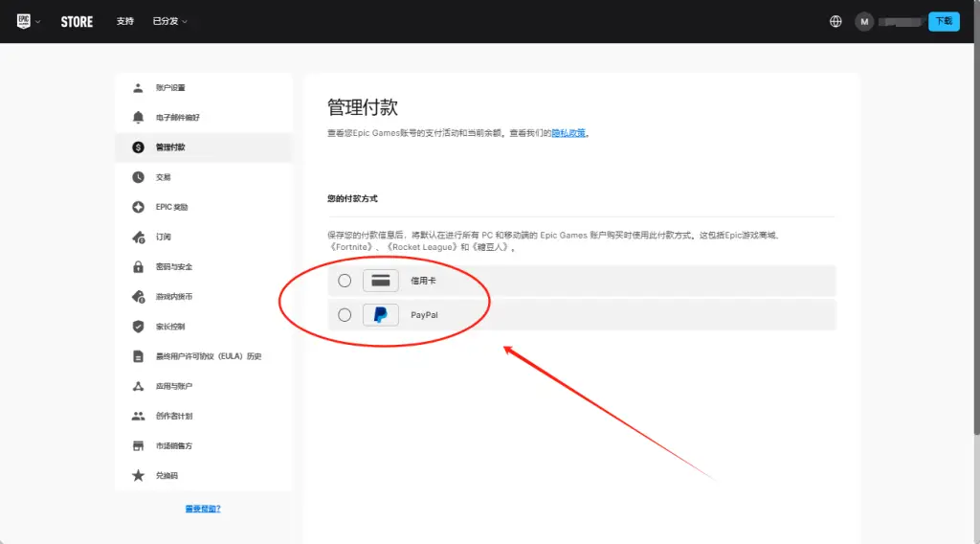Click the 需要帮助? link
This screenshot has height=544, width=980.
[203, 509]
